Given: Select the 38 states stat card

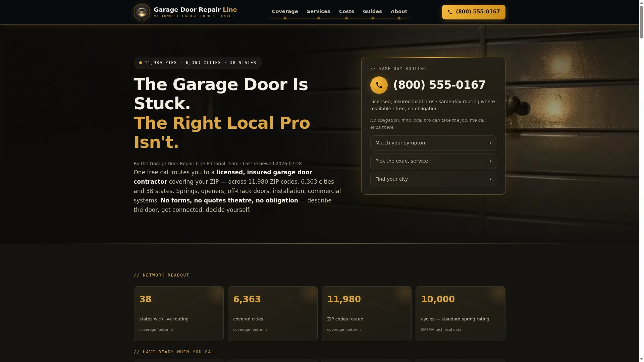Looking at the screenshot, I should pyautogui.click(x=178, y=314).
